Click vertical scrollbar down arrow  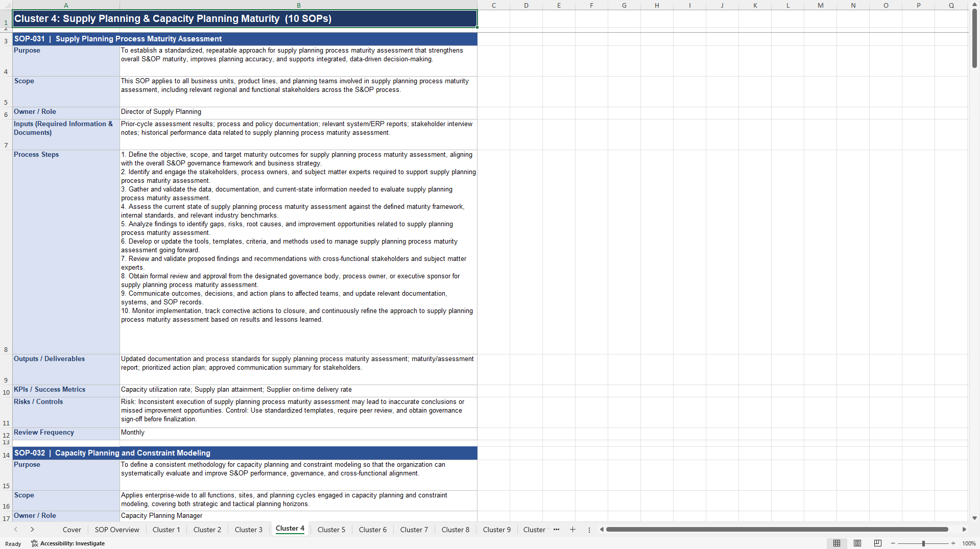pos(974,518)
